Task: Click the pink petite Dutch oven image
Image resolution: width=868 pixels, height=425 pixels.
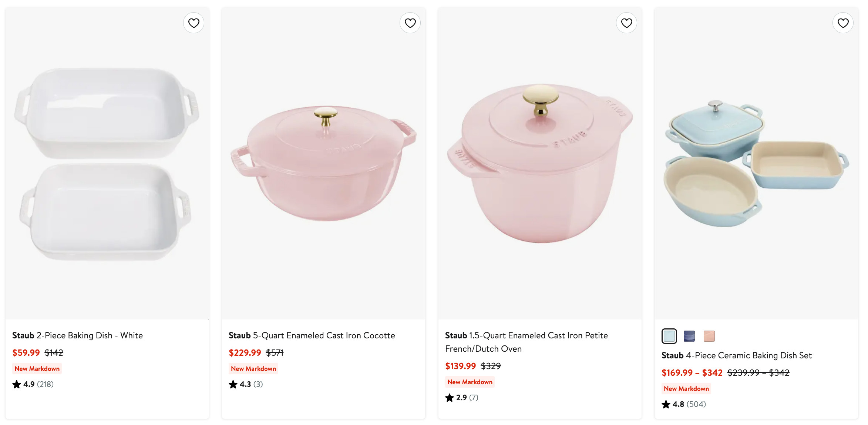Action: (540, 164)
